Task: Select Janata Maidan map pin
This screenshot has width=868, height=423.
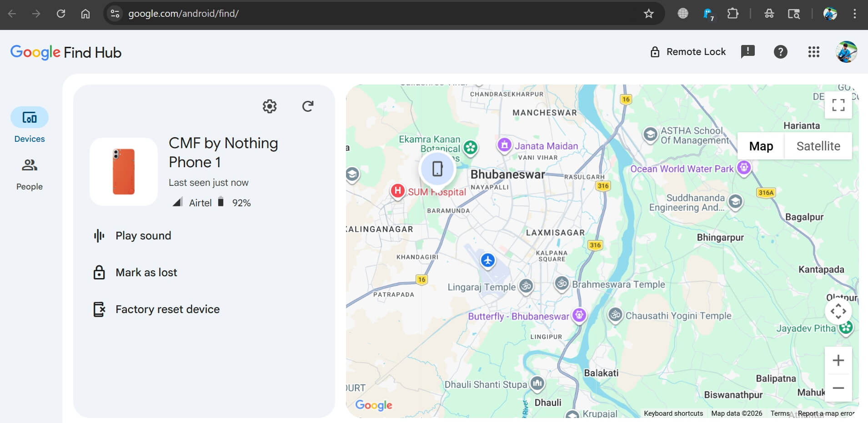Action: (504, 145)
